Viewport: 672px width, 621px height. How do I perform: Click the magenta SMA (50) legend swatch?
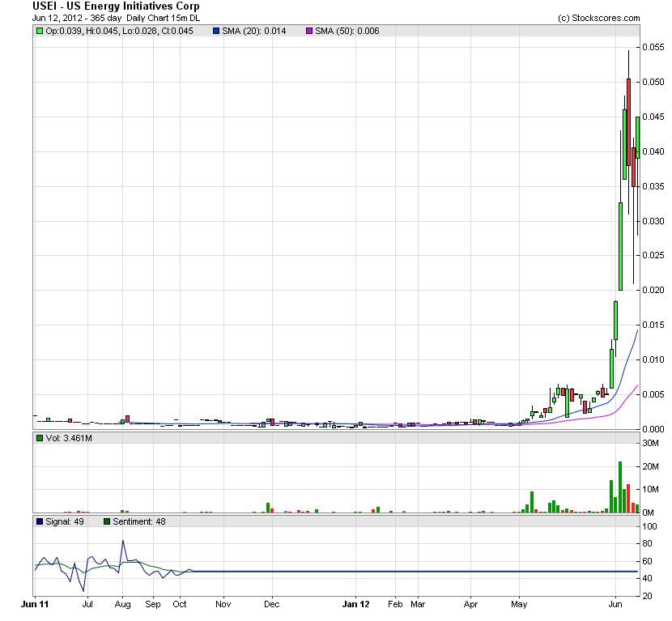coord(309,31)
